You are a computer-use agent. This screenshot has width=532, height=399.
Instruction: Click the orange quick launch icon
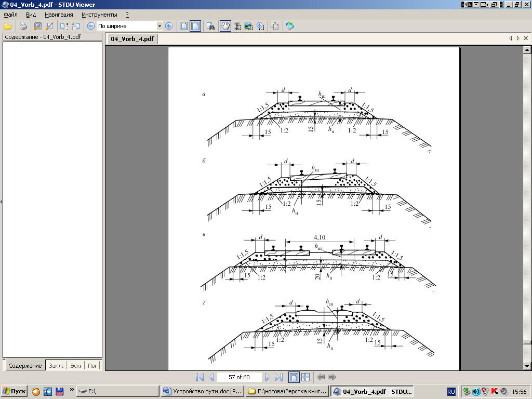tap(36, 392)
